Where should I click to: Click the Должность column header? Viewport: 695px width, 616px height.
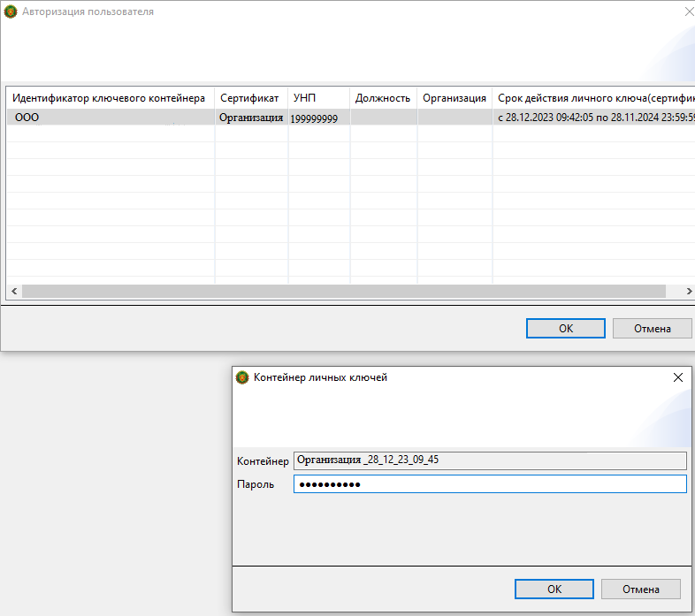point(382,98)
